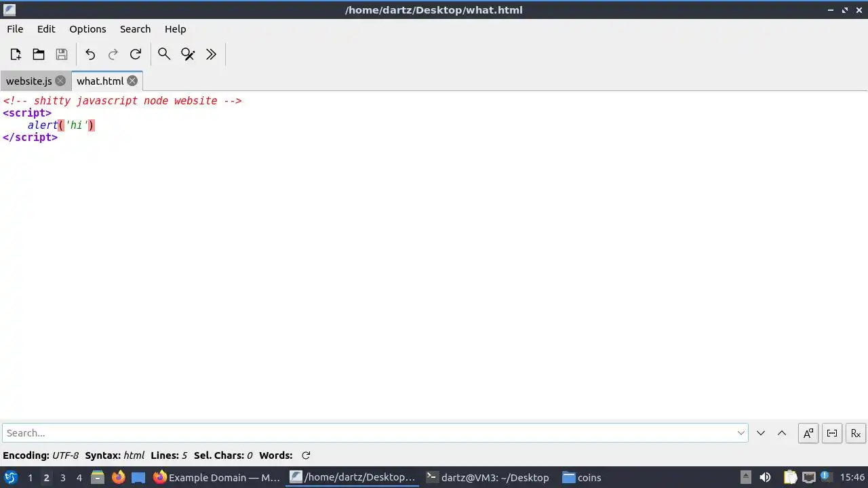Launch Firefox from taskbar quick-launch

tap(118, 478)
